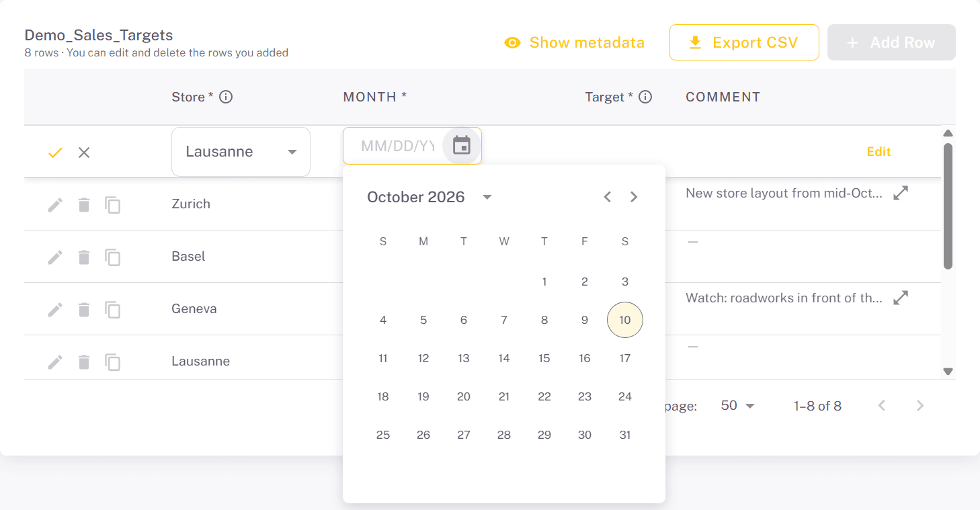Click the scroll-up arrow of the table
This screenshot has width=980, height=510.
[x=948, y=133]
